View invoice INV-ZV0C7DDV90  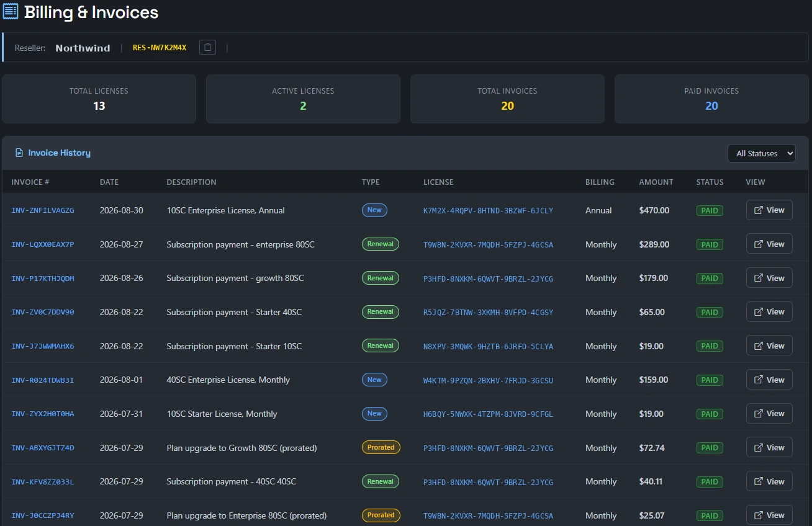click(x=769, y=312)
